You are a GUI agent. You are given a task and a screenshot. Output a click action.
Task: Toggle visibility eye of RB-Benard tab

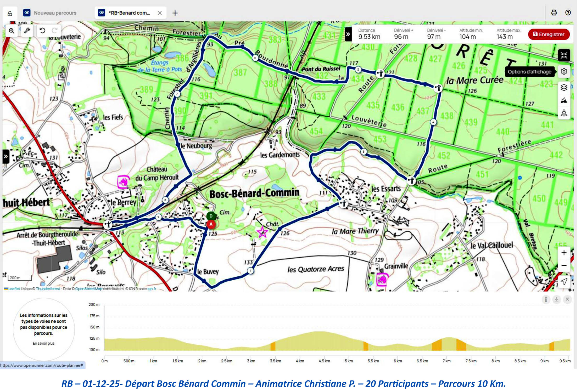click(x=102, y=13)
